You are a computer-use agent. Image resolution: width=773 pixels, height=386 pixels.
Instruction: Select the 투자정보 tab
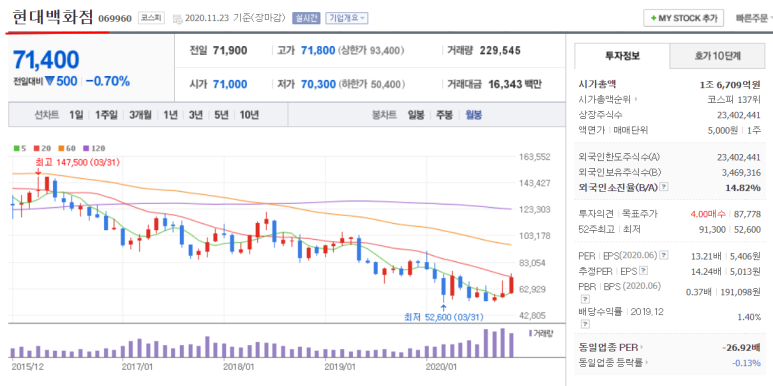point(622,56)
